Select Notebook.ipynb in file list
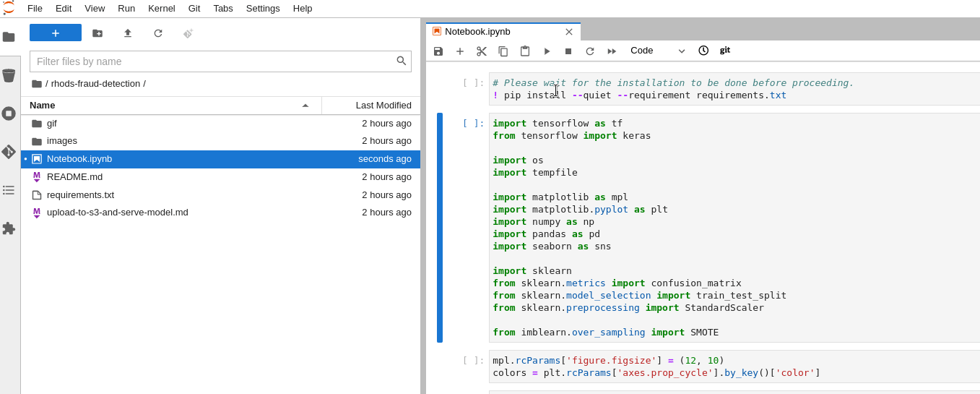The height and width of the screenshot is (394, 980). pos(220,159)
